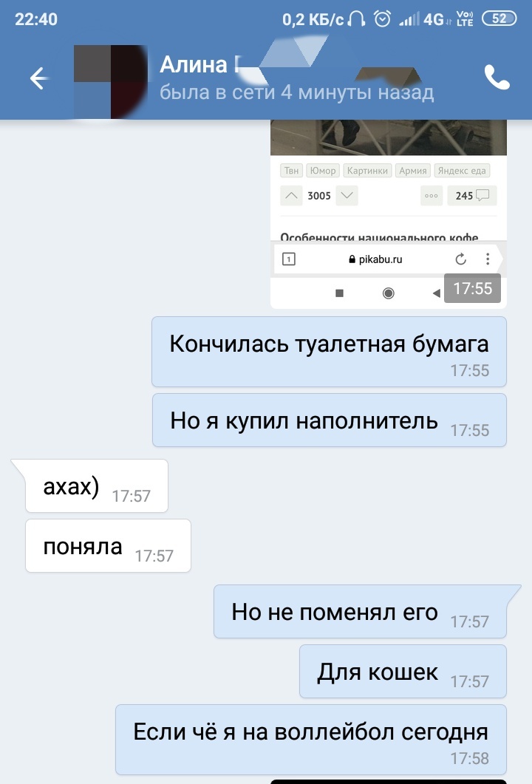Open the shared pikabu.ru screenshot image
This screenshot has width=532, height=784.
point(389,214)
